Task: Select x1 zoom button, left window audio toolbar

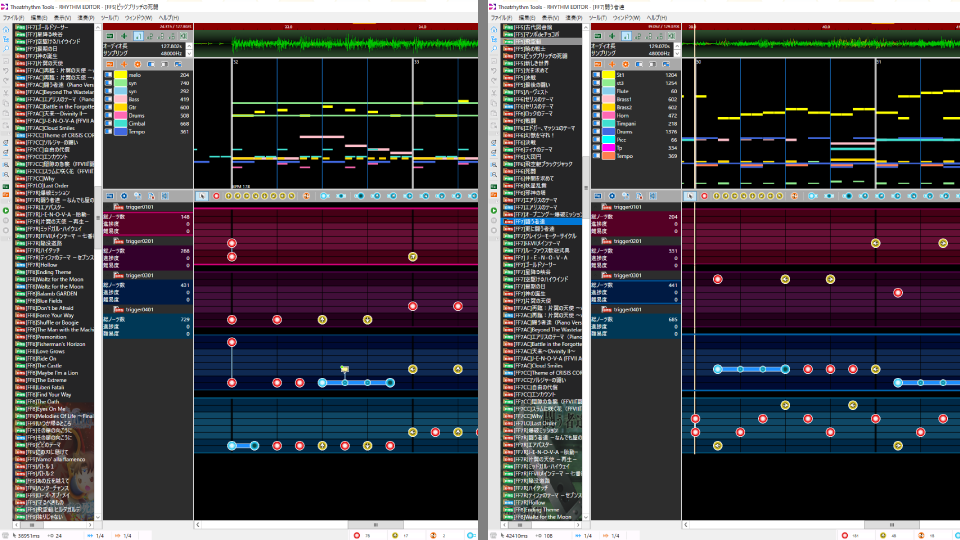Action: click(138, 36)
